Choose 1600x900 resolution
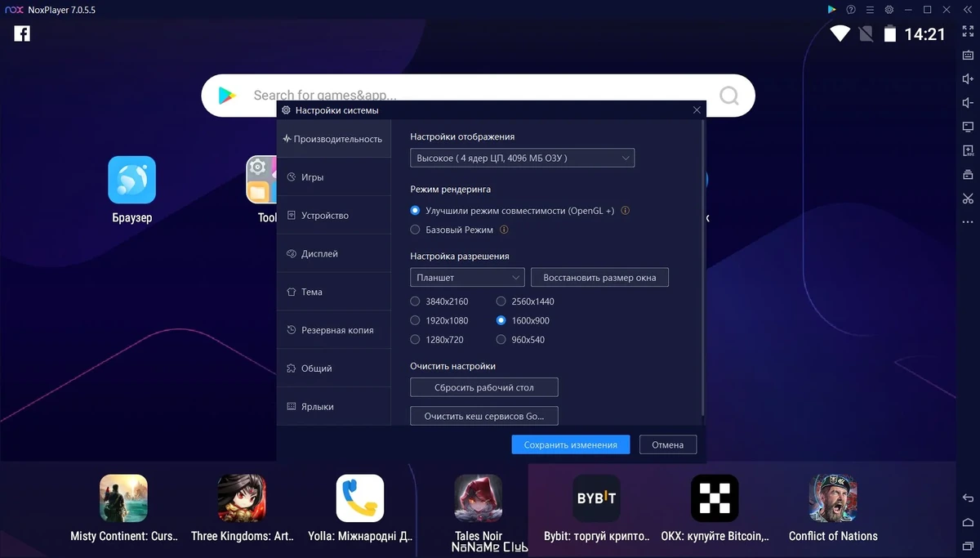Image resolution: width=980 pixels, height=558 pixels. pyautogui.click(x=501, y=321)
